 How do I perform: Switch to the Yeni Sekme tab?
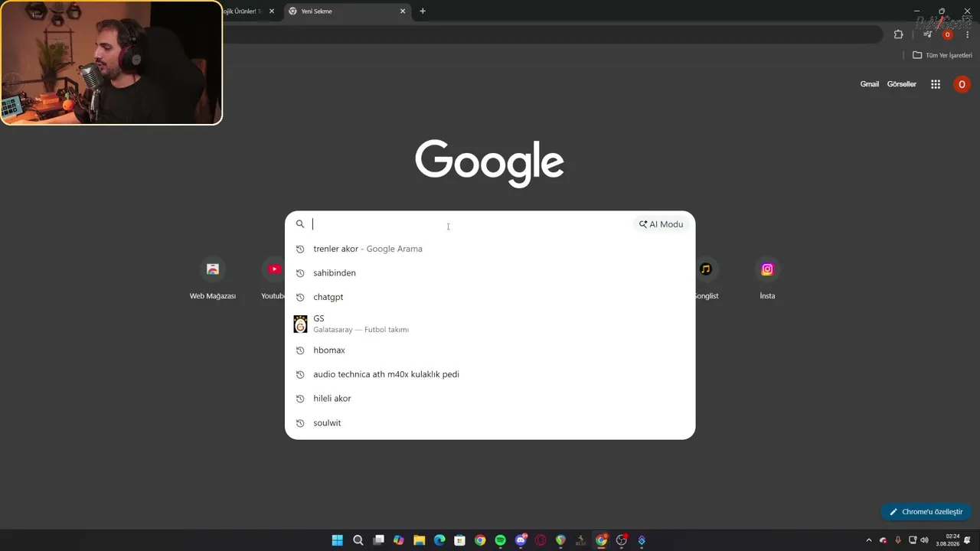coord(346,11)
